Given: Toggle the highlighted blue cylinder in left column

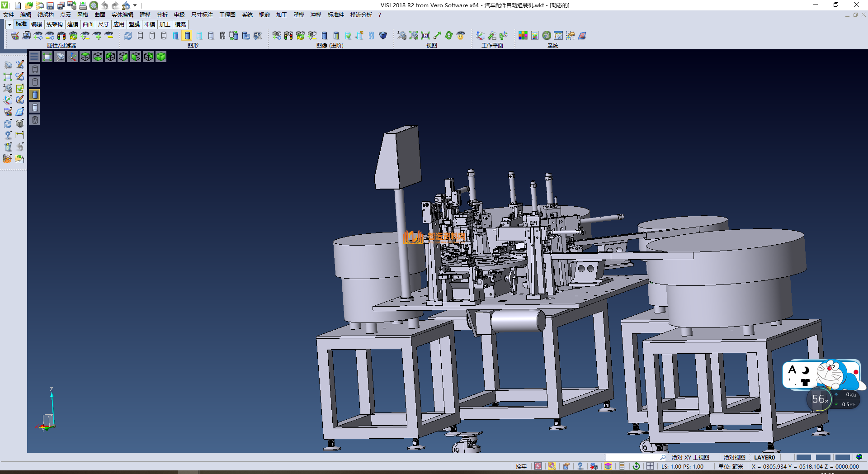Looking at the screenshot, I should point(35,95).
